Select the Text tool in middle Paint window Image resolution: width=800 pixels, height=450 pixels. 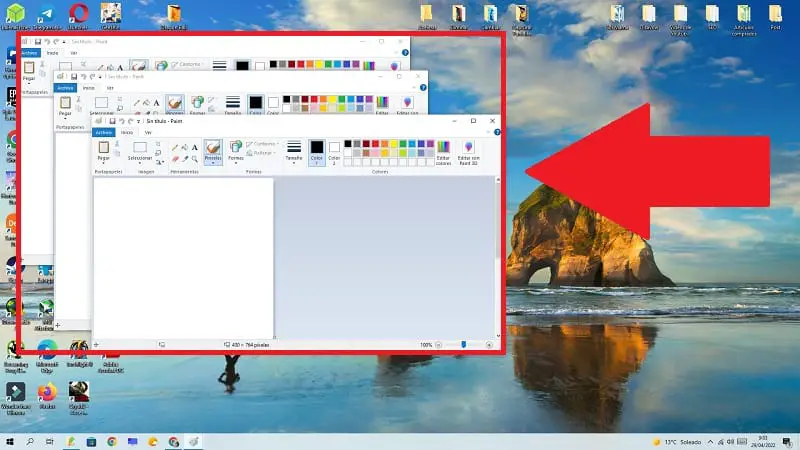(156, 103)
